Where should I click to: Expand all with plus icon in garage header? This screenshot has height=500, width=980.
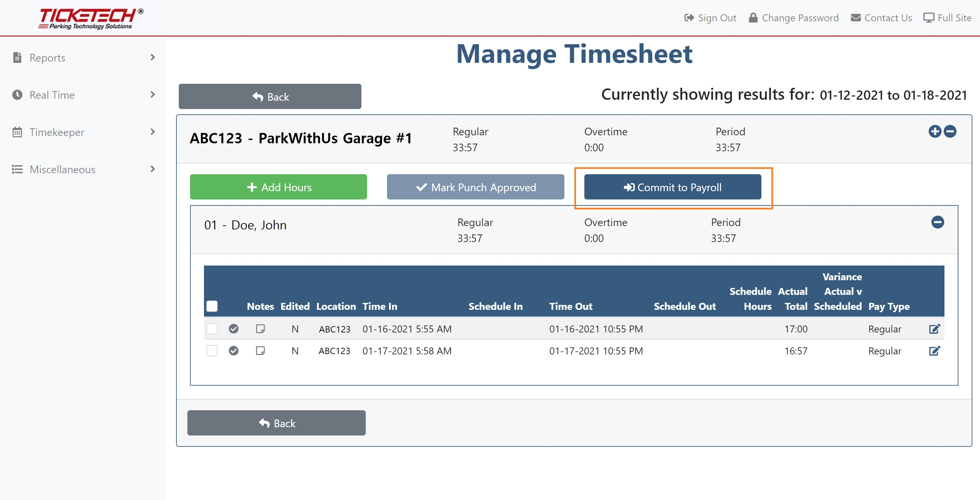(934, 131)
